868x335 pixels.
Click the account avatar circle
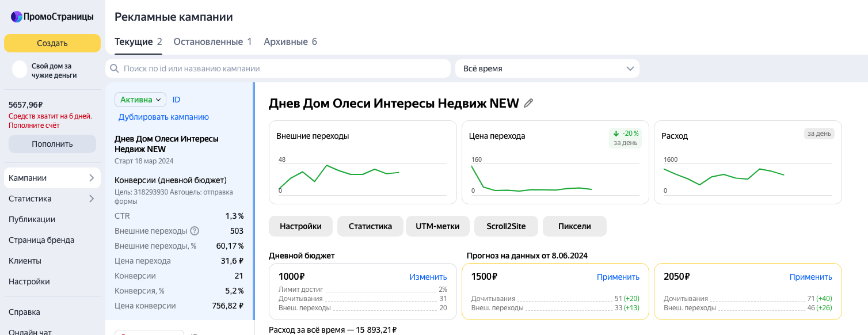coord(20,69)
